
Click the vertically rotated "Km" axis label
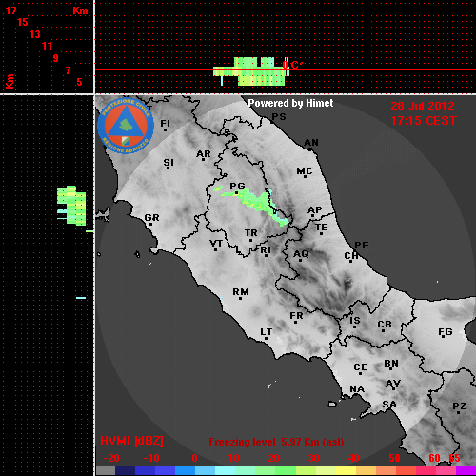[x=10, y=82]
